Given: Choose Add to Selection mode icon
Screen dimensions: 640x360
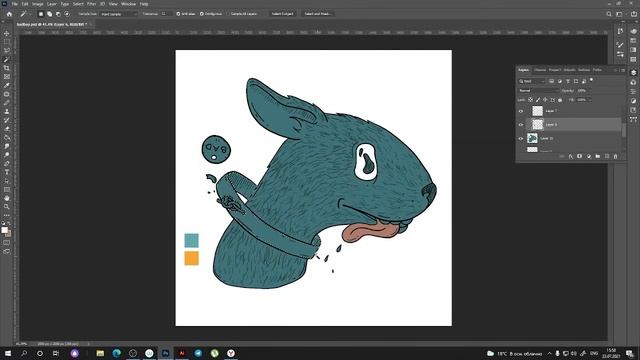Looking at the screenshot, I should click(49, 14).
